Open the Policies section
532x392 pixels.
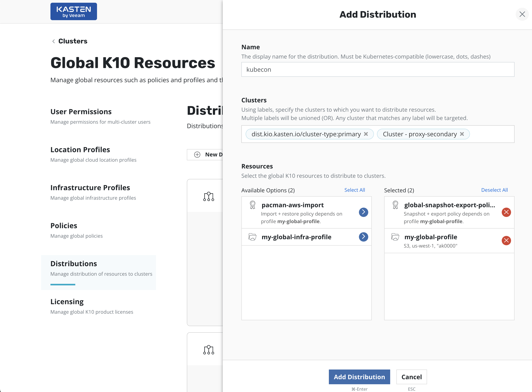pyautogui.click(x=64, y=226)
